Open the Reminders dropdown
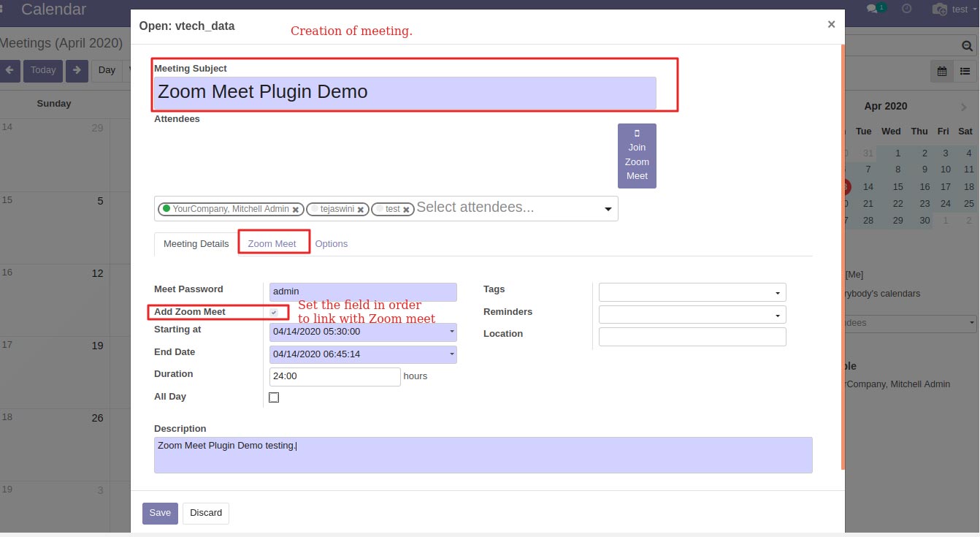 pyautogui.click(x=692, y=314)
